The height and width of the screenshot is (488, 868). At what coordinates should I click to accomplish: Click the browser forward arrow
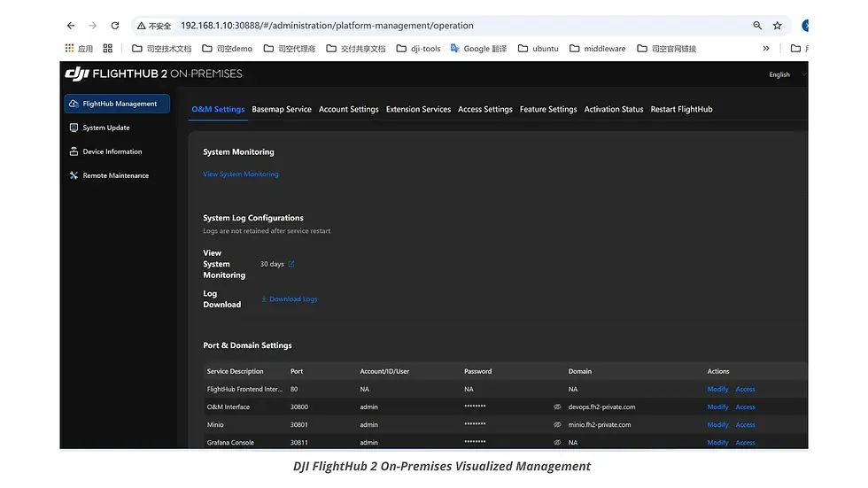92,26
